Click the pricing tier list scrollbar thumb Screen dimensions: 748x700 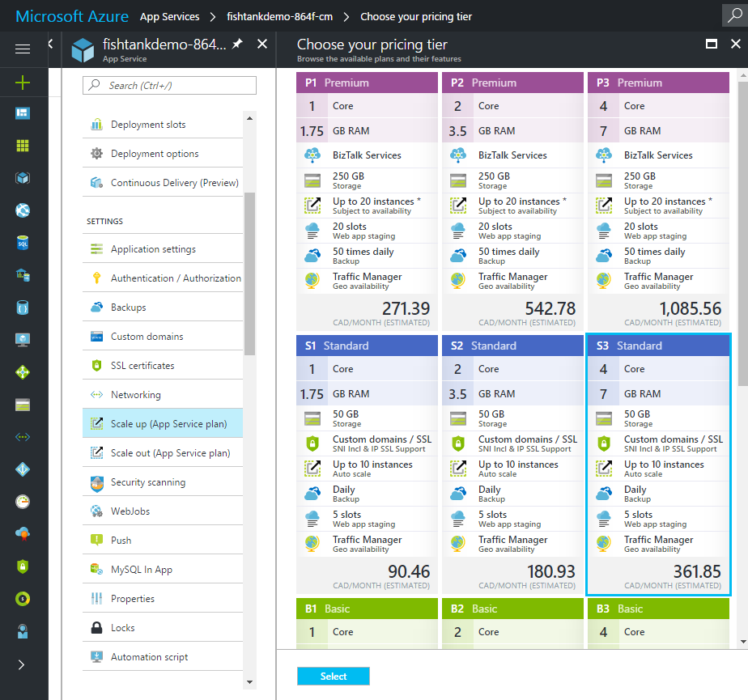pos(743,234)
